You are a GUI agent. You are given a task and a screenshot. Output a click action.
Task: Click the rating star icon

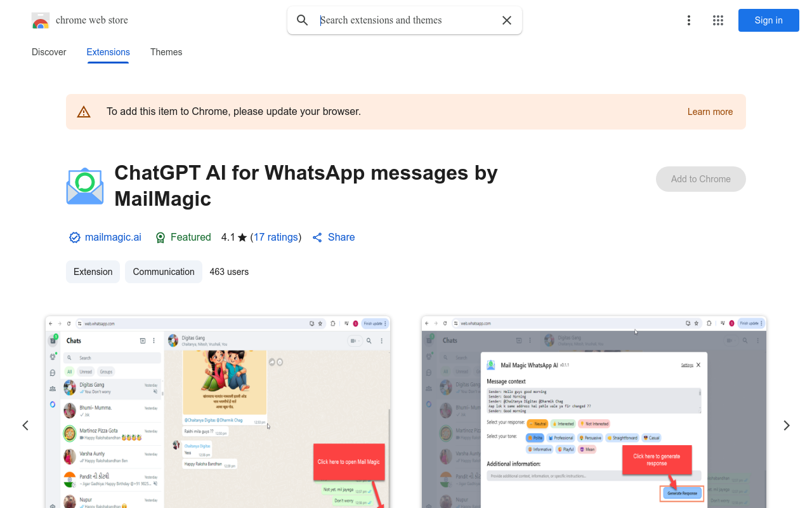pos(242,237)
